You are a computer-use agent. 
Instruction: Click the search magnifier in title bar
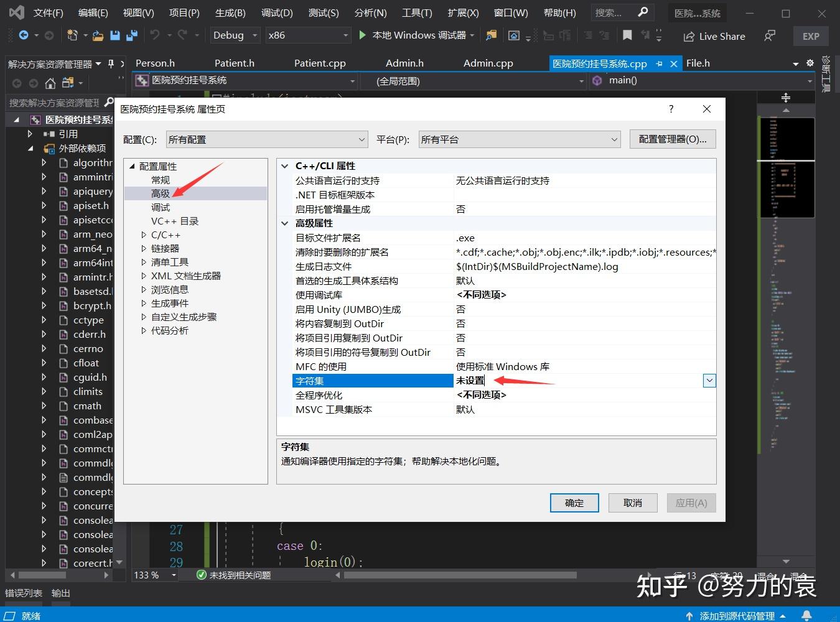(x=643, y=12)
